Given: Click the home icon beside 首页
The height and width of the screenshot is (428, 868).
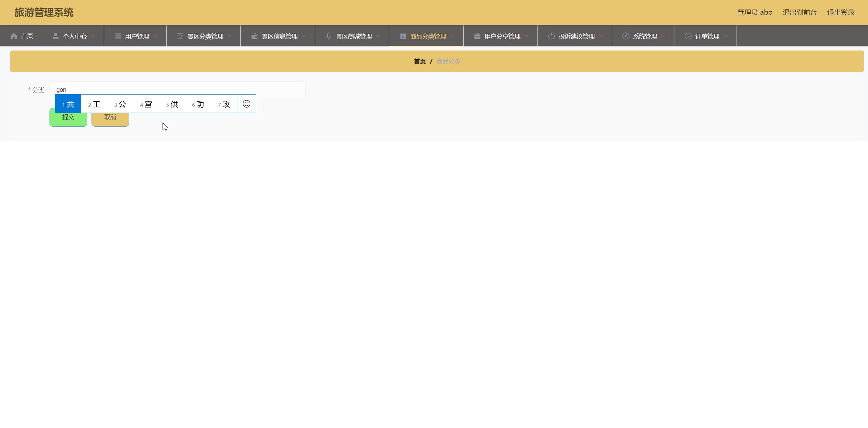Looking at the screenshot, I should (x=14, y=36).
